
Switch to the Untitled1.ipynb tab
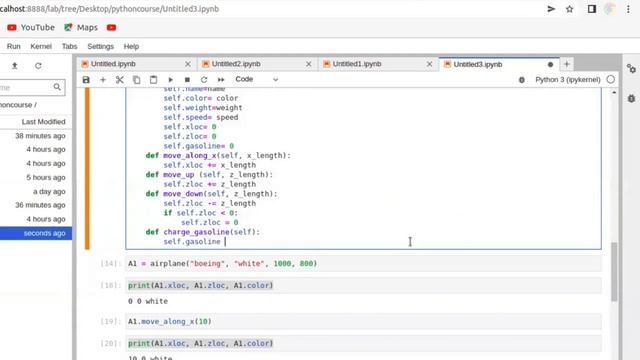[x=378, y=64]
